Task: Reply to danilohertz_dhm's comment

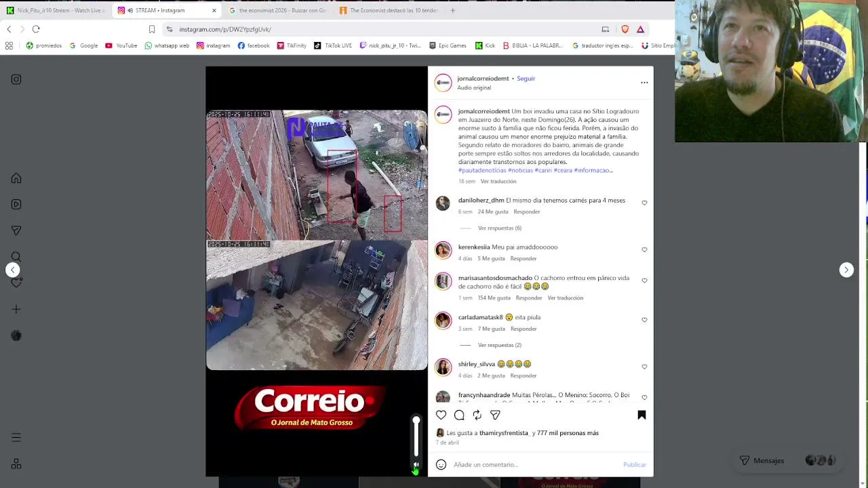Action: click(527, 211)
